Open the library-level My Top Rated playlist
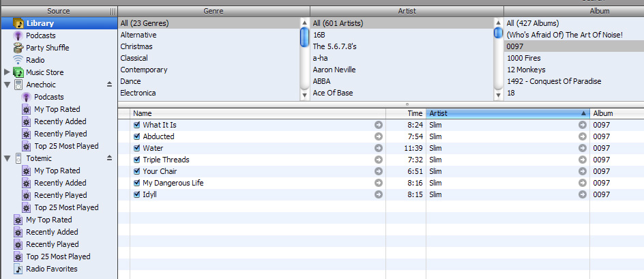The height and width of the screenshot is (279, 644). tap(49, 220)
